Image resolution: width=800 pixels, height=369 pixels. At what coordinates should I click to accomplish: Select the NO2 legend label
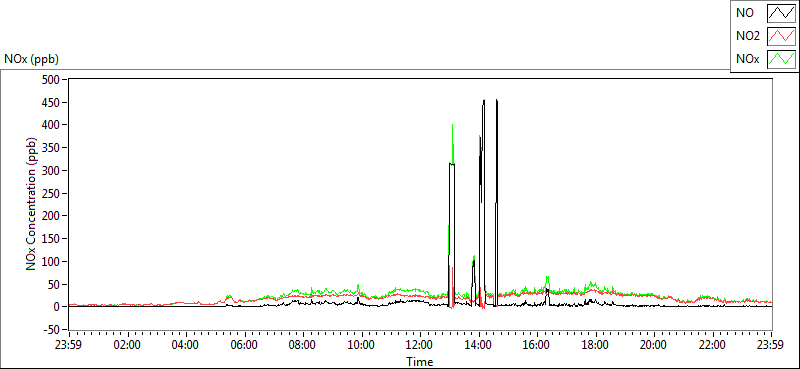746,36
